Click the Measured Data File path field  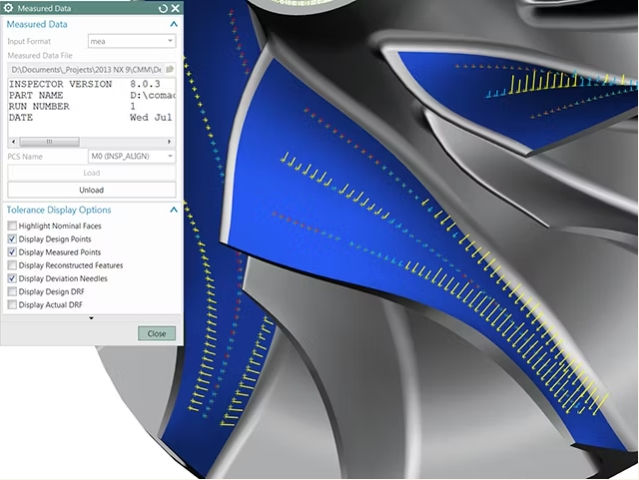click(85, 69)
